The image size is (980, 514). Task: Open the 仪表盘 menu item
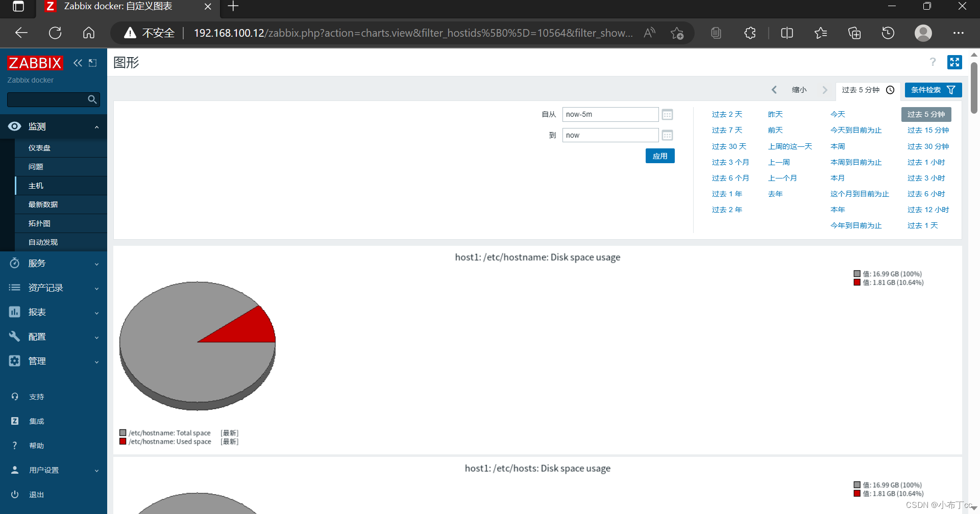click(61, 148)
